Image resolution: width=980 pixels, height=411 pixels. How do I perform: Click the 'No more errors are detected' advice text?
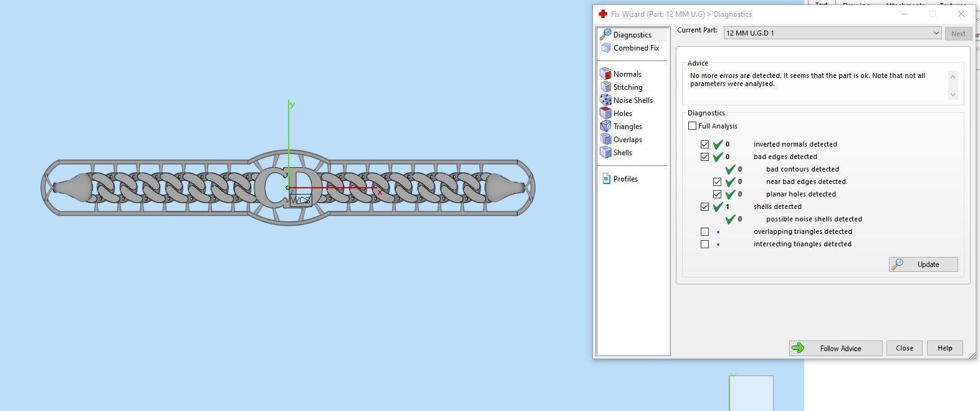coord(807,80)
